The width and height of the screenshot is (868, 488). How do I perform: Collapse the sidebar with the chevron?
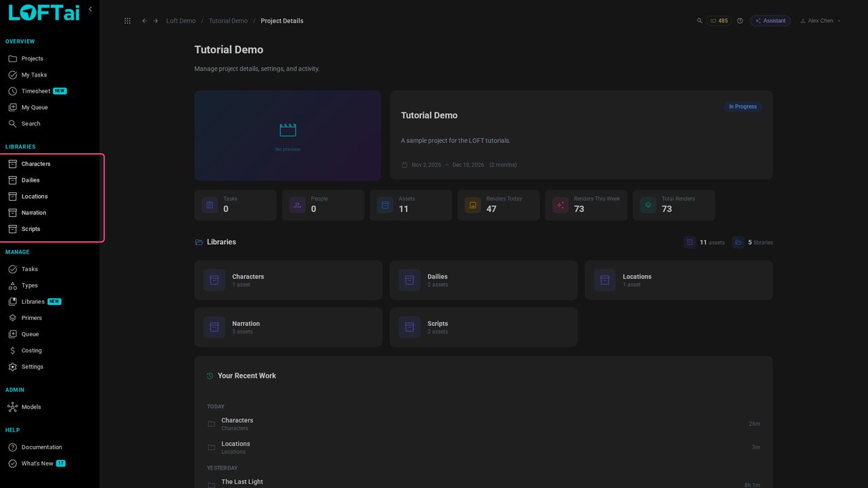tap(90, 9)
